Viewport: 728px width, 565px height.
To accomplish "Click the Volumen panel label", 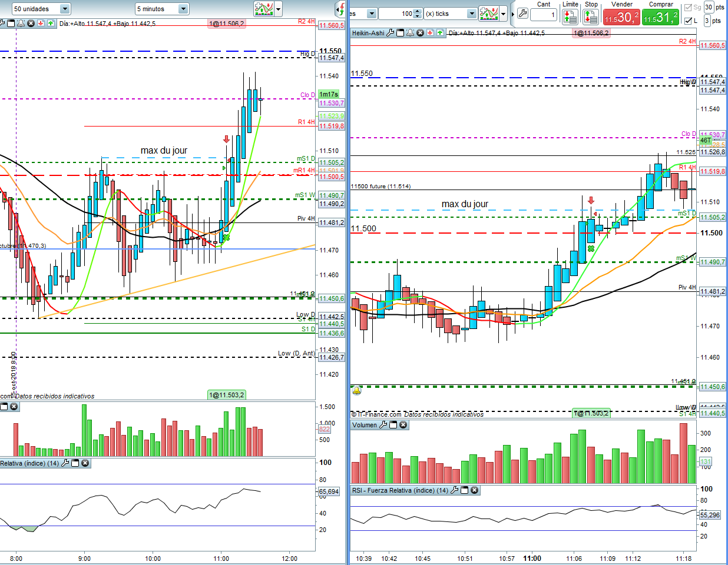I will tap(365, 425).
